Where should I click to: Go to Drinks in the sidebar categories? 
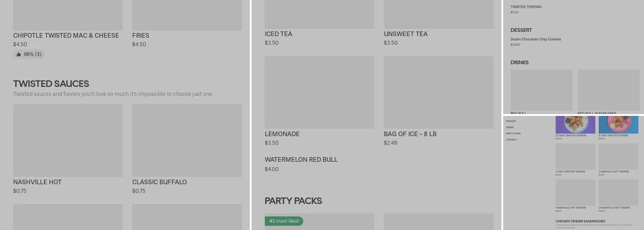510,127
